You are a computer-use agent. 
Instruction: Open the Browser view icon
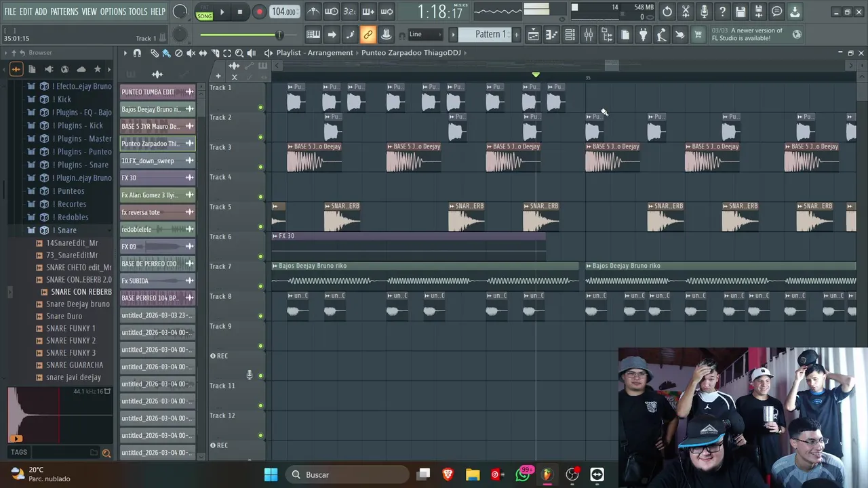tap(607, 35)
